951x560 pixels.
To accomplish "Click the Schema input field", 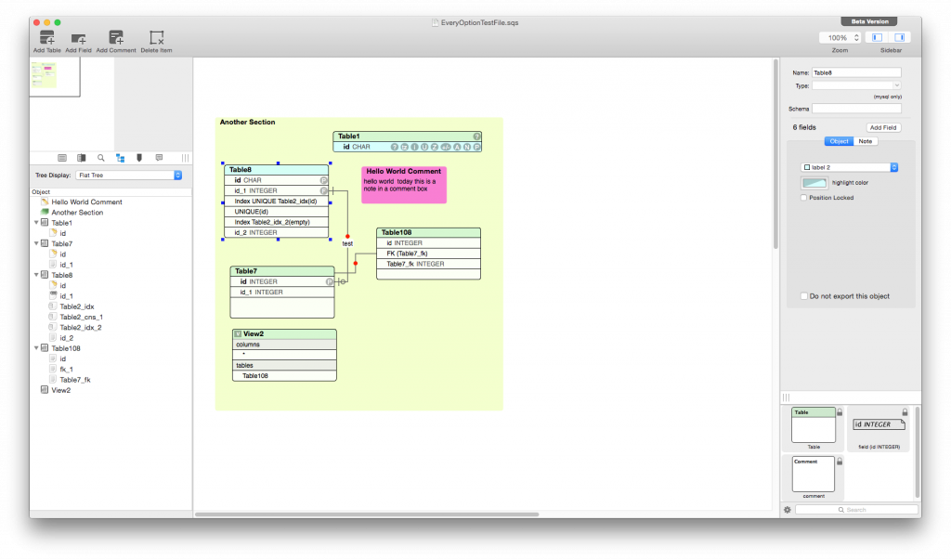I will 856,109.
